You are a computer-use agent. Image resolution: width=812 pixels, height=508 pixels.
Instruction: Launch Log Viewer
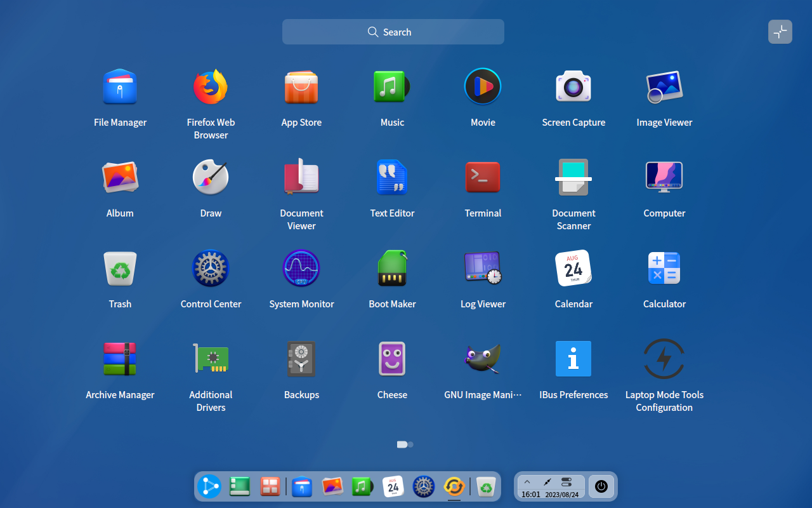pyautogui.click(x=483, y=268)
